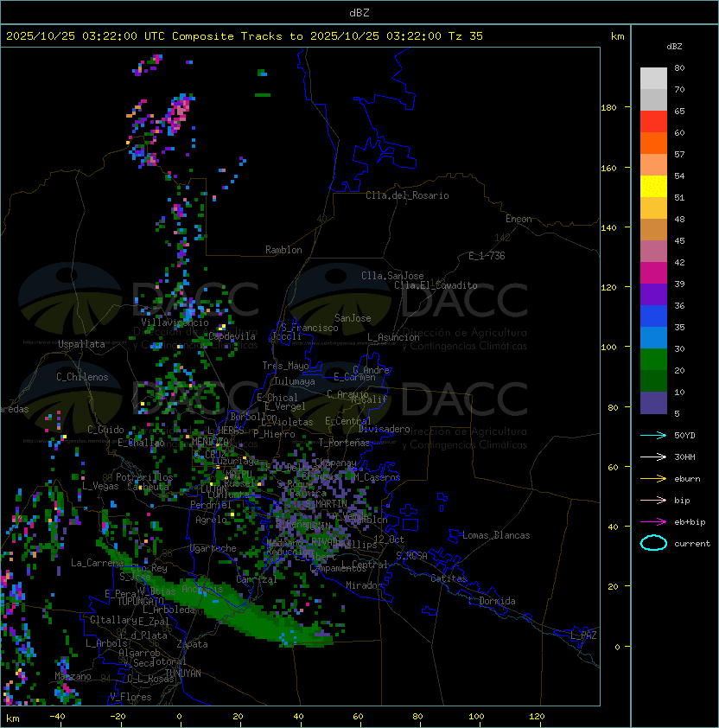The width and height of the screenshot is (719, 728).
Task: Click the 'km' label at the bottom left
Action: coord(13,718)
